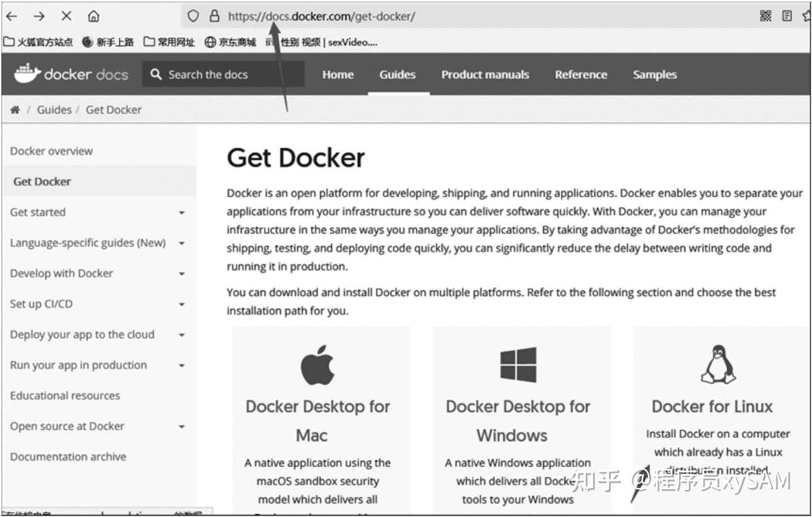Screen dimensions: 812x517
Task: Open Educational resources in the sidebar
Action: pos(65,395)
